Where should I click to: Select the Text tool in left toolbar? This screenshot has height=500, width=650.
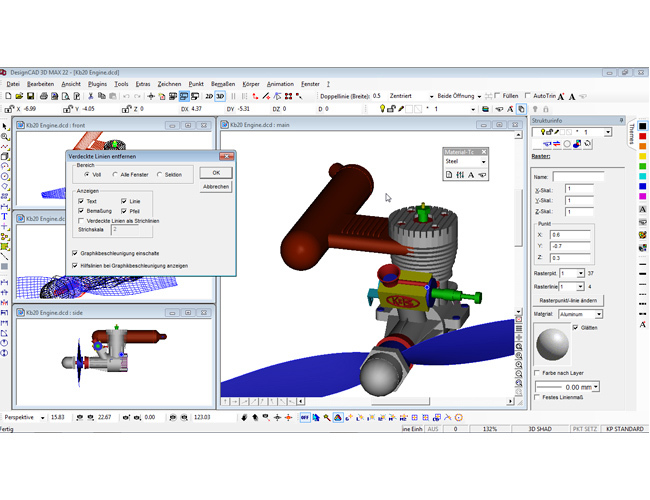click(x=5, y=216)
